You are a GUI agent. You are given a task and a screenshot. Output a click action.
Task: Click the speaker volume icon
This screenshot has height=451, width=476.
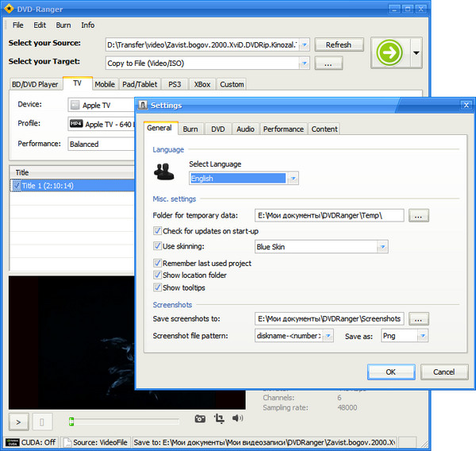(x=237, y=418)
